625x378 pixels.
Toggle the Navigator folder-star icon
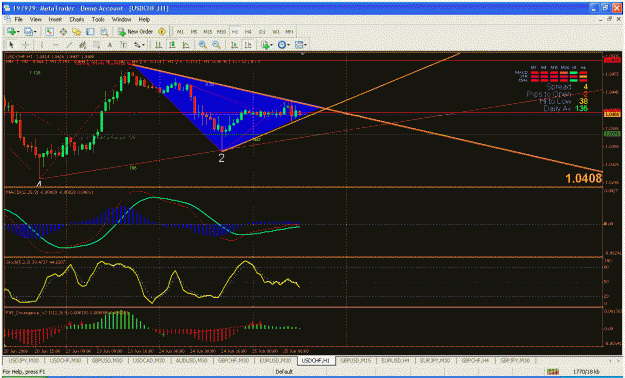click(x=76, y=32)
